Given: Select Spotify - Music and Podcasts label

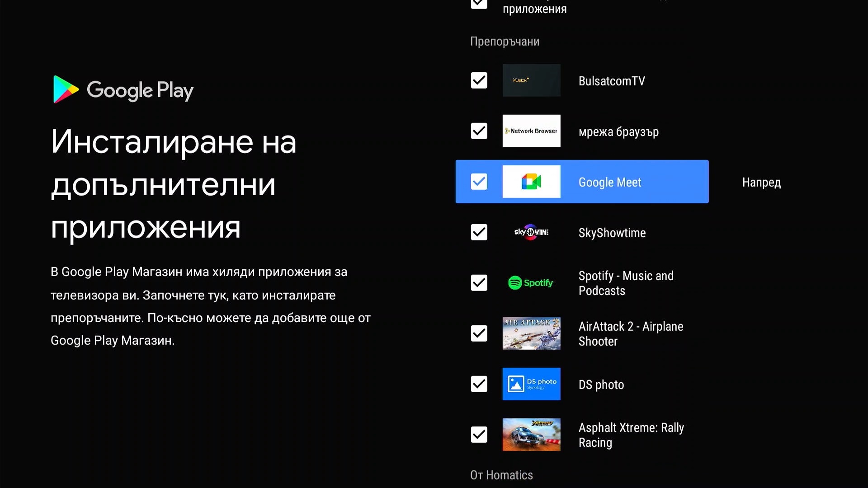Looking at the screenshot, I should click(x=626, y=283).
